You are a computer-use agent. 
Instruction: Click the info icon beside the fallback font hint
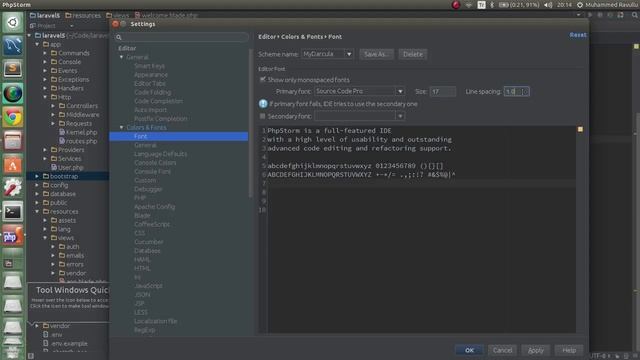(263, 104)
